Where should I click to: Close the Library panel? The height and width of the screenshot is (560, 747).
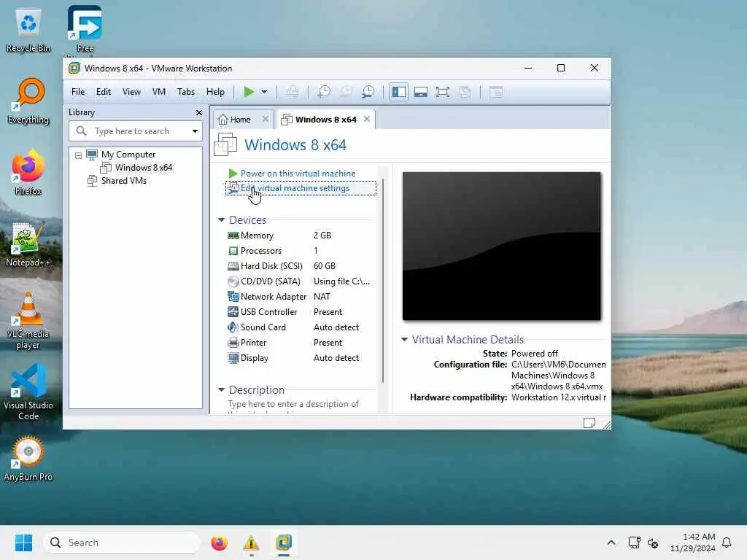pos(199,112)
